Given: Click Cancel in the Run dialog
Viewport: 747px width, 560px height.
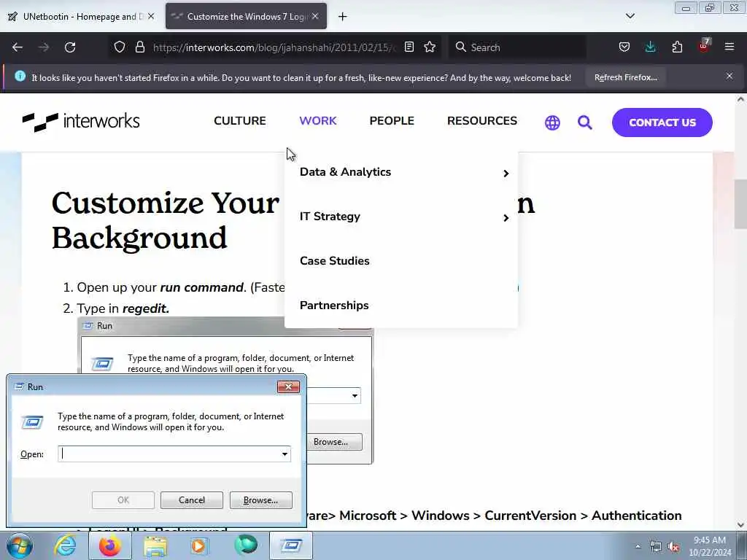Looking at the screenshot, I should (192, 500).
